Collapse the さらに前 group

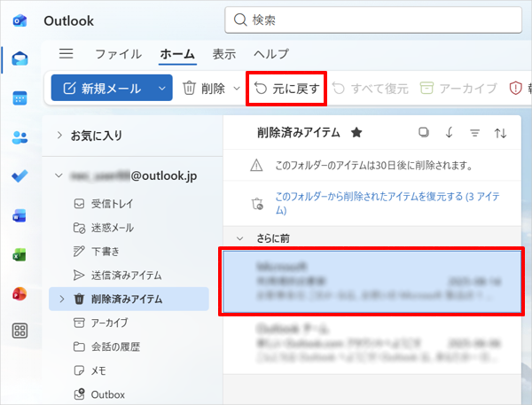(240, 238)
